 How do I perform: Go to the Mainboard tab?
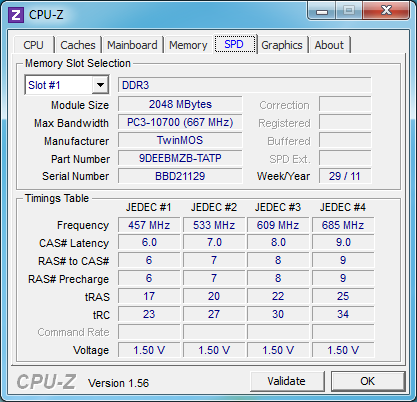(x=132, y=45)
